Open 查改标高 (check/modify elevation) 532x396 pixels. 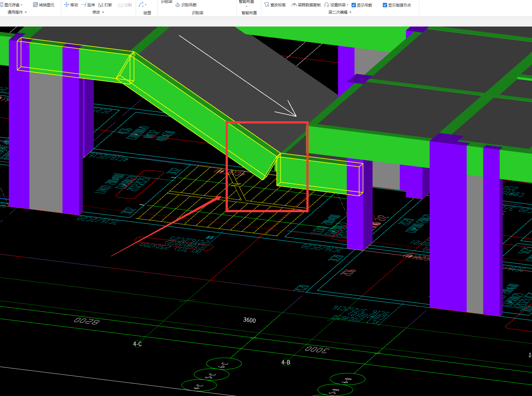point(275,5)
